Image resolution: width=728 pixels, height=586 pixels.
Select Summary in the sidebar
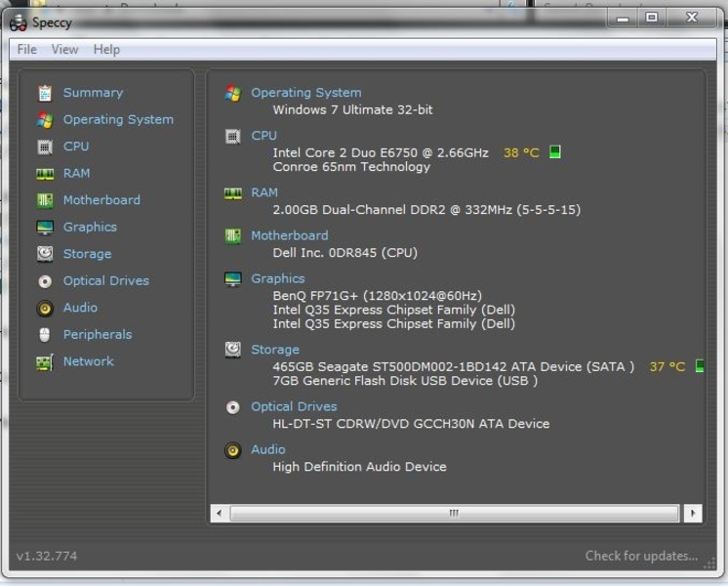pos(94,93)
